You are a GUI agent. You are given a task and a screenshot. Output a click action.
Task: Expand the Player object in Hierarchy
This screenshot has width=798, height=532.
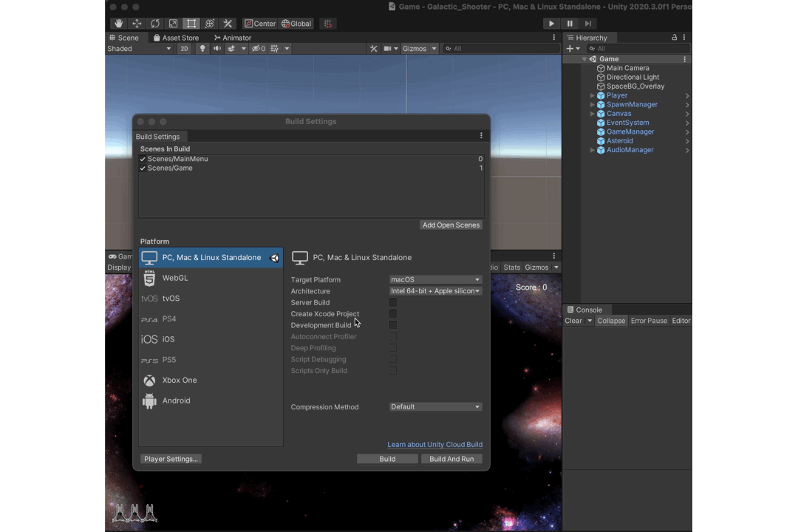click(592, 95)
